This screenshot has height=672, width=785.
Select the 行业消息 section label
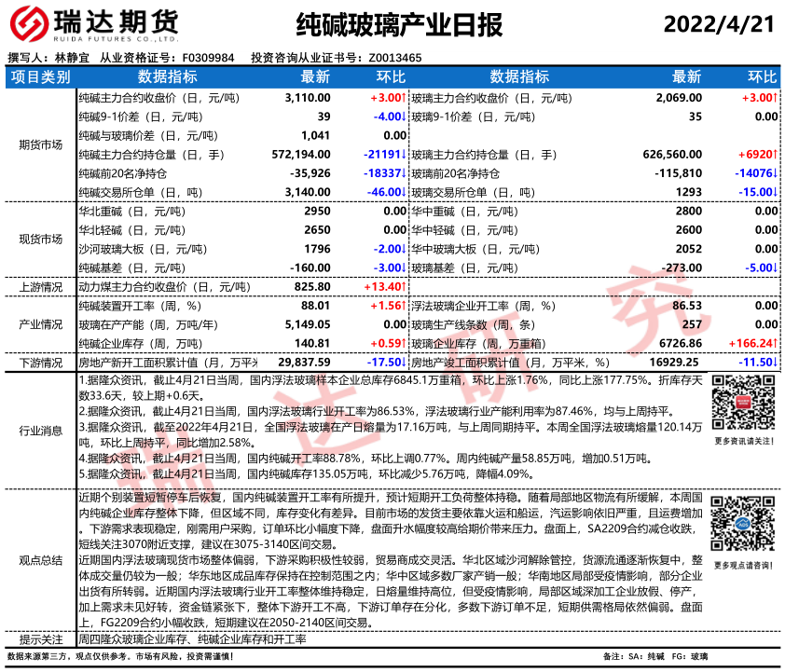point(39,430)
